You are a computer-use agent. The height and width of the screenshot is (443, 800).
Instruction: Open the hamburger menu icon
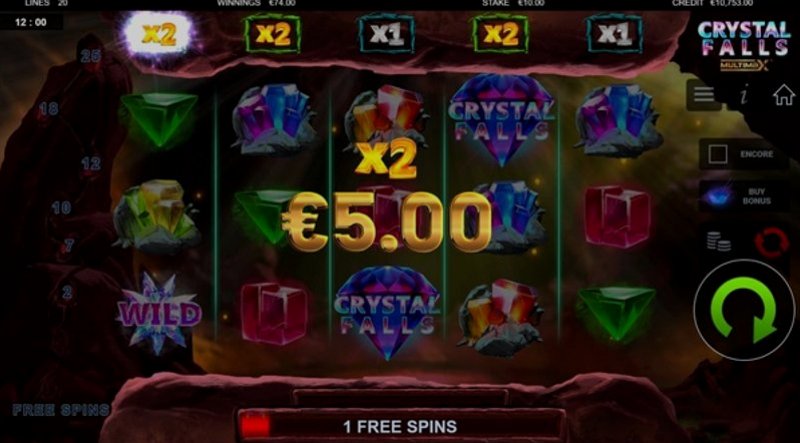[x=703, y=94]
